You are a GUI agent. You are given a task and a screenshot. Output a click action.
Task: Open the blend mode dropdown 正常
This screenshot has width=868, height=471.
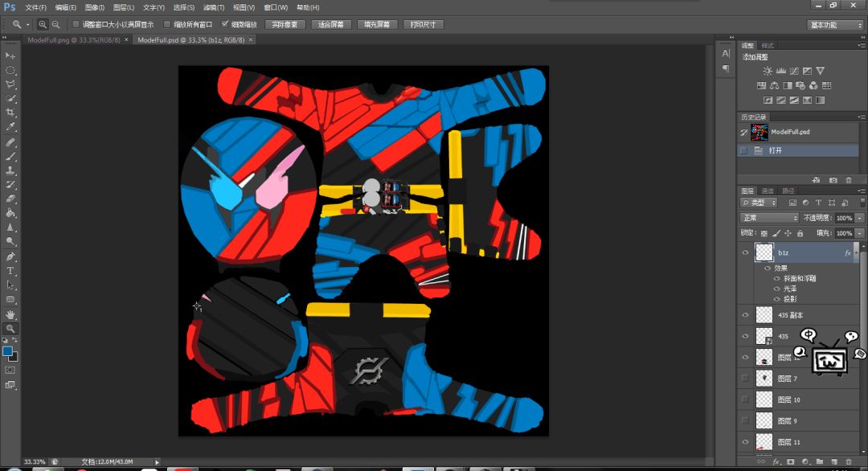pyautogui.click(x=769, y=218)
